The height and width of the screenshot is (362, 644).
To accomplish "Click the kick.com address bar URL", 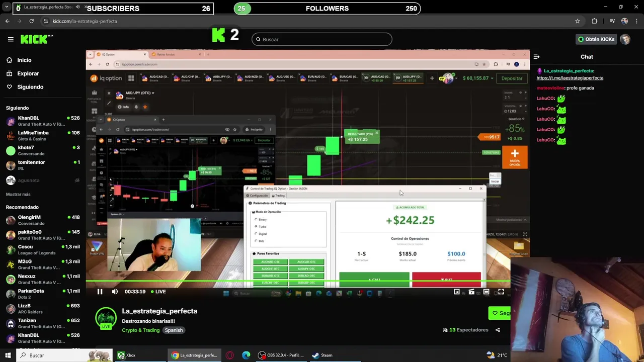I will 85,21.
